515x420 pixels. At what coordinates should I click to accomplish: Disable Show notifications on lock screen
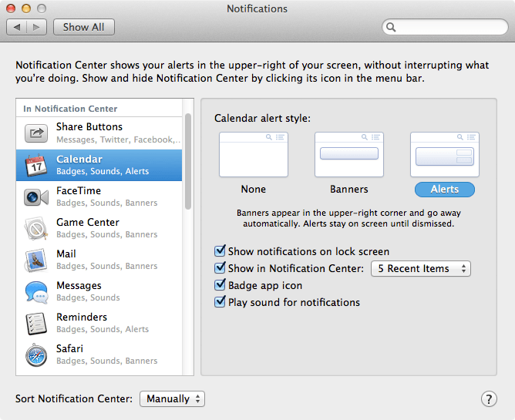[x=220, y=251]
